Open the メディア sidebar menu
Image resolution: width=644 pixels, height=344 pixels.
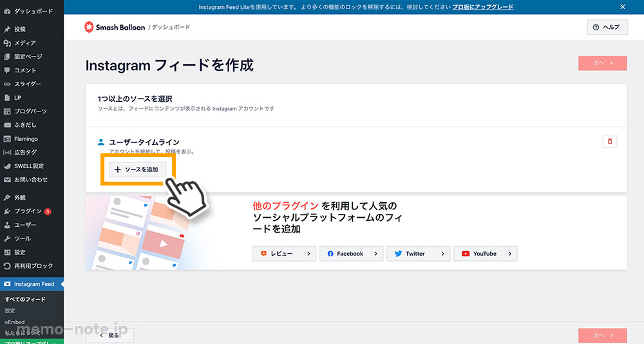pos(32,43)
